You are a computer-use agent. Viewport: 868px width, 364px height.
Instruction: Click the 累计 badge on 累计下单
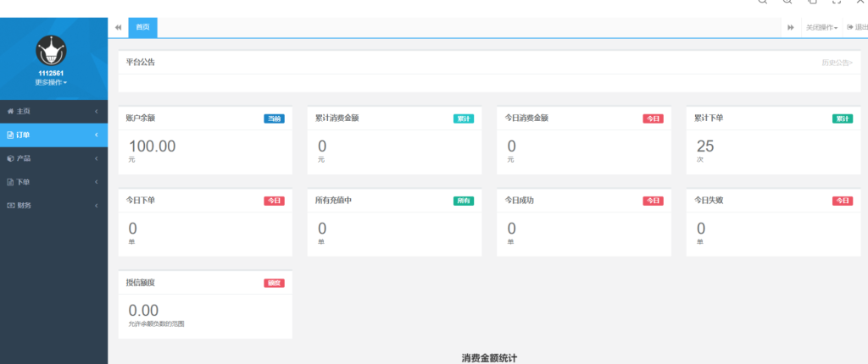coord(843,119)
